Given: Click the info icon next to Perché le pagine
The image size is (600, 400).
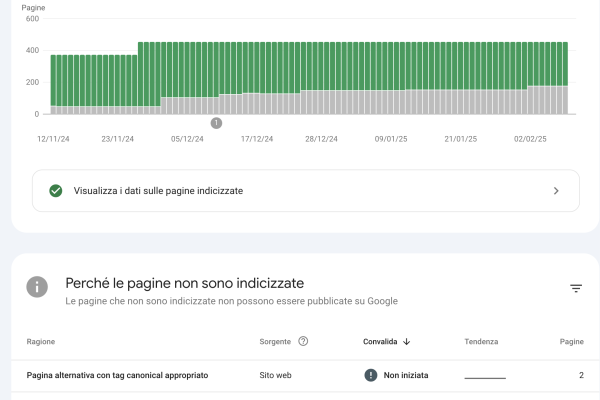Looking at the screenshot, I should tap(37, 287).
